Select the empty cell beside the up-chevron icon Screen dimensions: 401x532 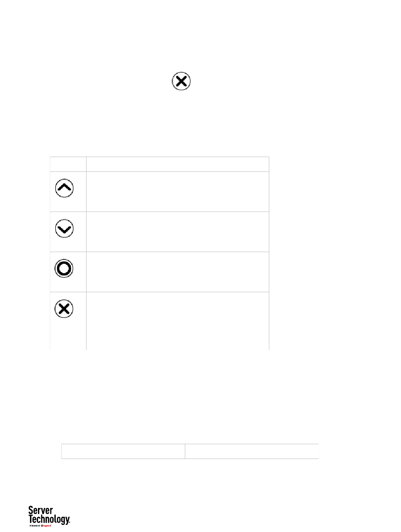pos(178,192)
